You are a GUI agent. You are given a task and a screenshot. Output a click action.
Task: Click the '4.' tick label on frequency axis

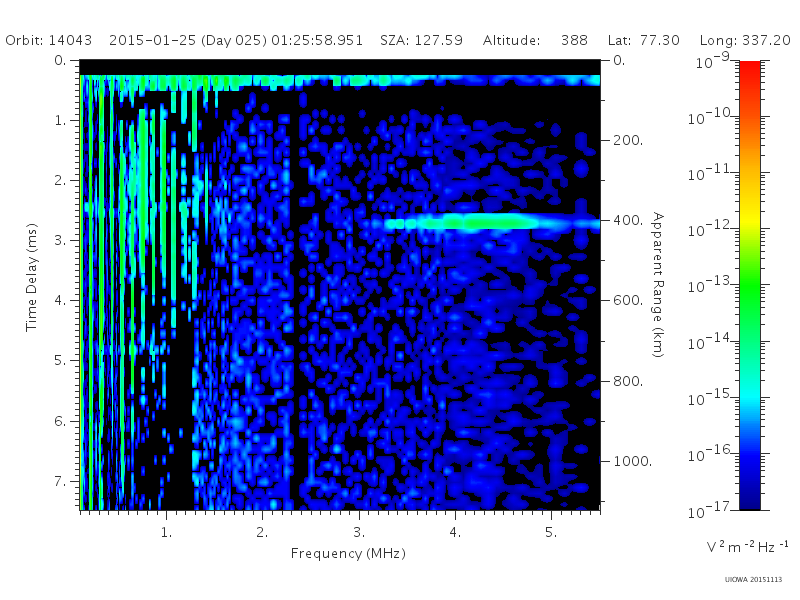coord(455,533)
